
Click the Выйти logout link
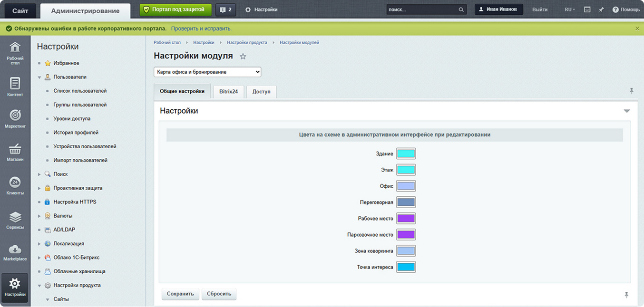click(x=540, y=10)
